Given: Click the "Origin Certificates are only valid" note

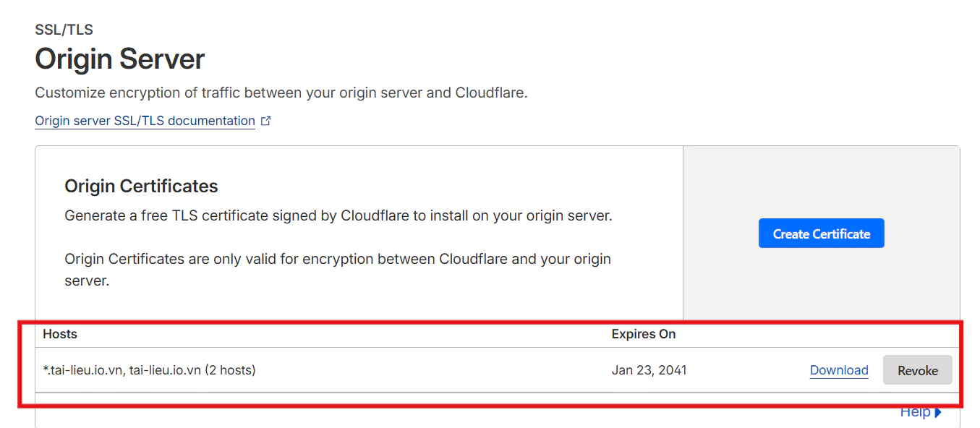Looking at the screenshot, I should (338, 259).
